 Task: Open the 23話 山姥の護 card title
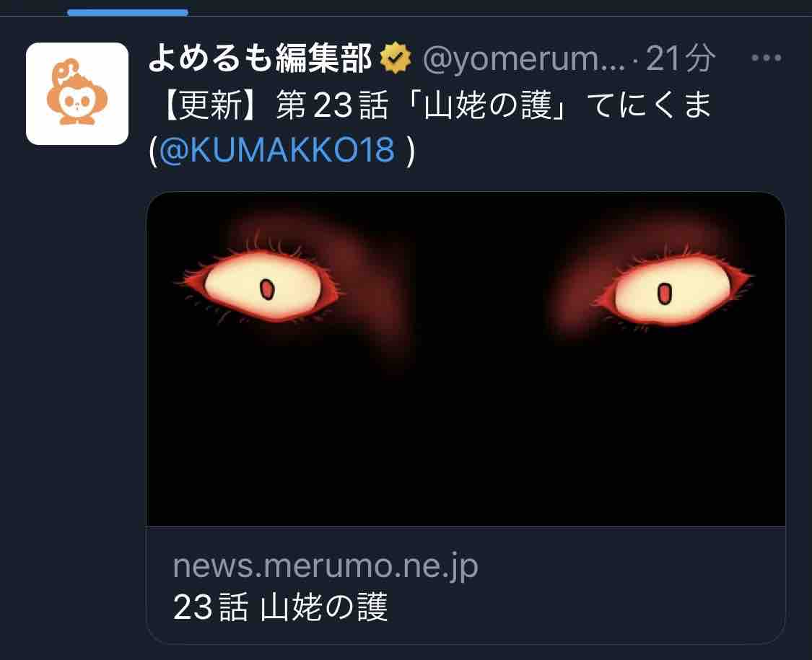tap(281, 607)
